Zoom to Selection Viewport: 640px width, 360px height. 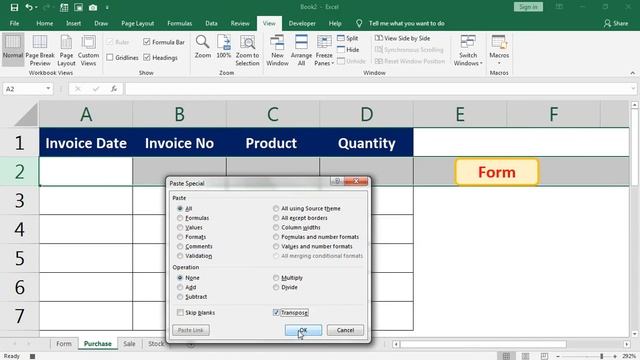(247, 51)
